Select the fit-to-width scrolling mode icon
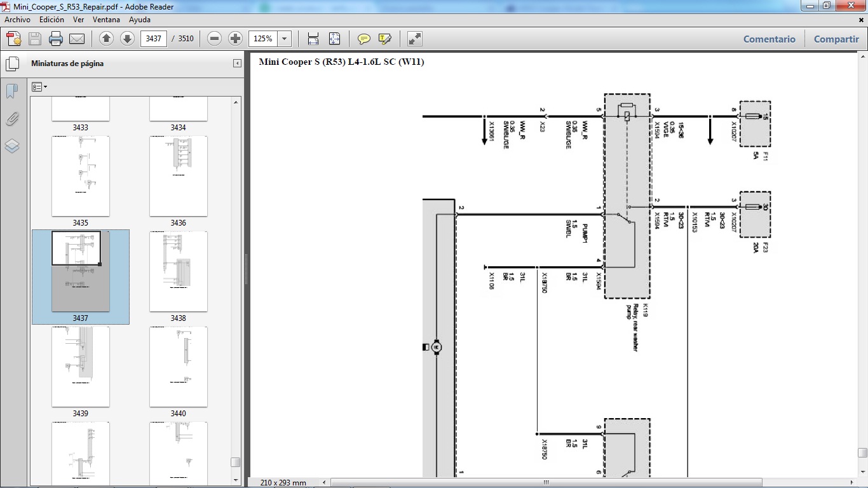The image size is (868, 488). [313, 39]
